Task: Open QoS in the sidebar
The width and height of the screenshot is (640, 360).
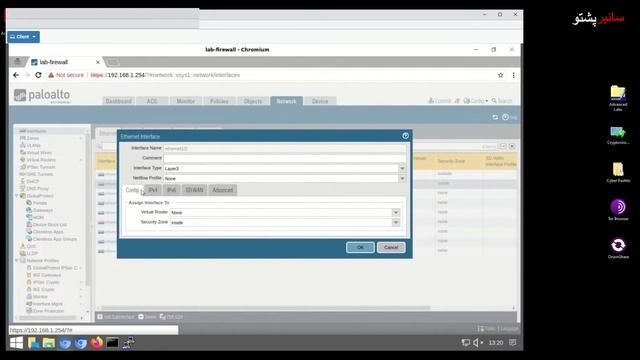Action: (x=31, y=246)
